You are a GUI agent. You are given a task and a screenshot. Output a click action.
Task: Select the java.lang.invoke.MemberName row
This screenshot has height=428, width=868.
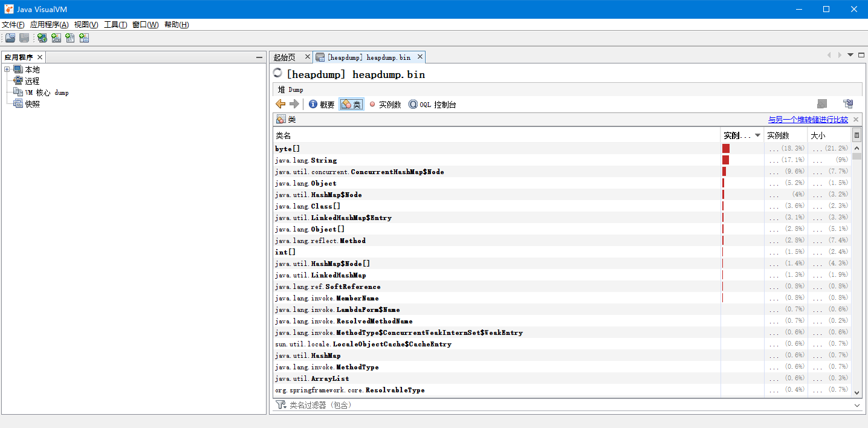point(562,298)
